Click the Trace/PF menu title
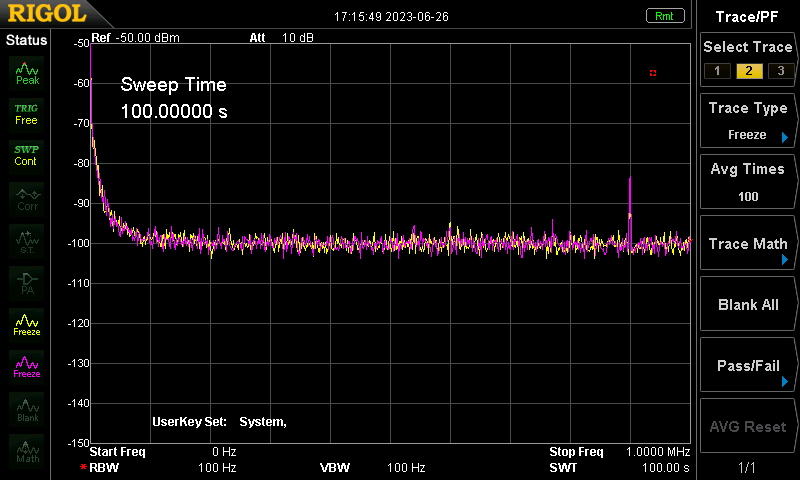Screen dimensions: 800x480 747,17
